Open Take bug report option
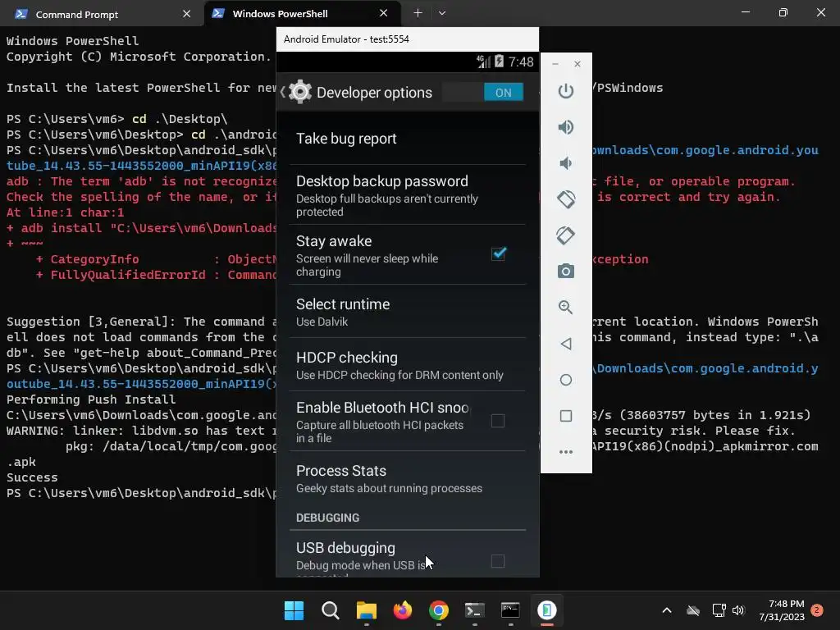 [407, 139]
